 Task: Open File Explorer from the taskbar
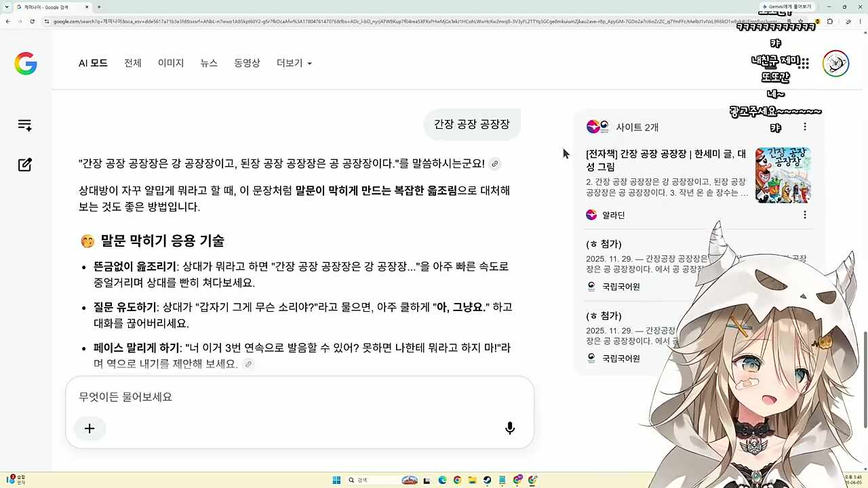coord(472,481)
